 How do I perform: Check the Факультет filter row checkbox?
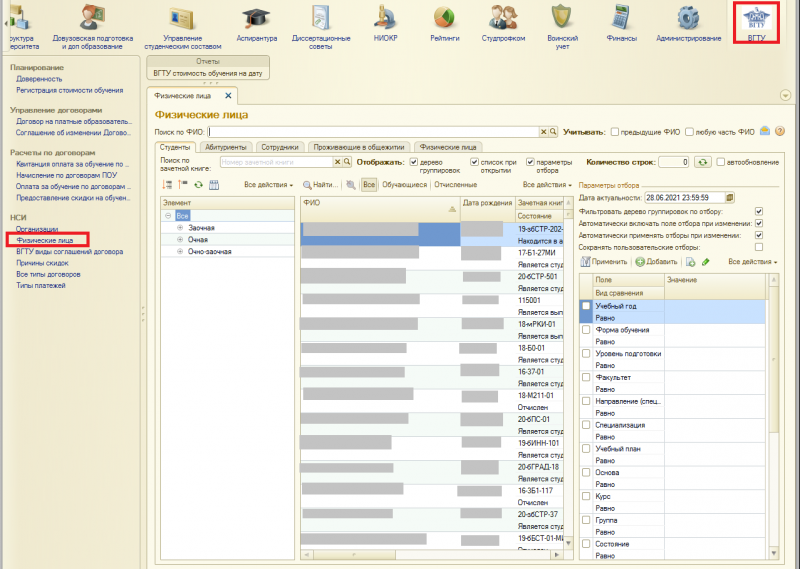586,377
